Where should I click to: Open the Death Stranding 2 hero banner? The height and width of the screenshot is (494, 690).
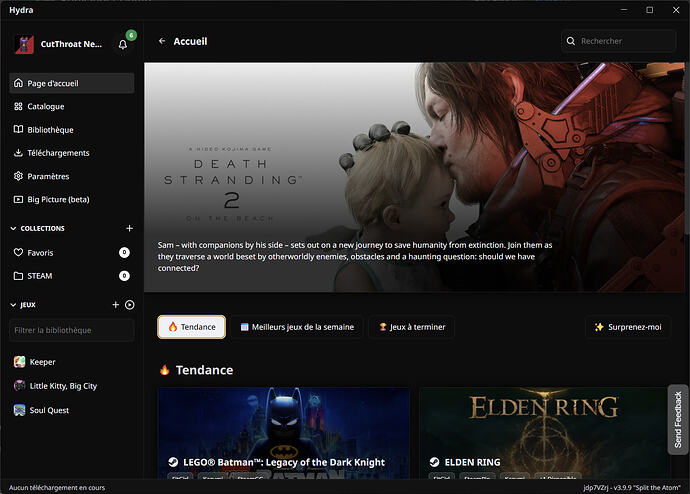[x=415, y=177]
